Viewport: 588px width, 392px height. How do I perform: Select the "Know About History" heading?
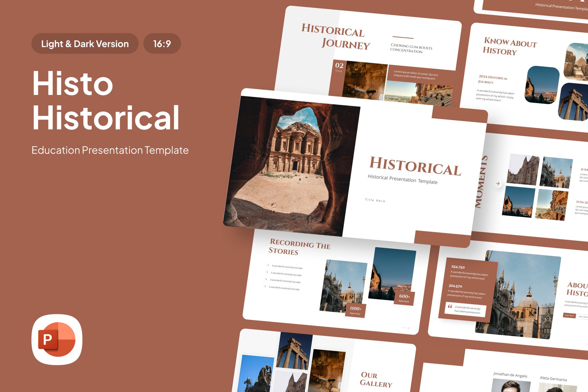(x=510, y=46)
